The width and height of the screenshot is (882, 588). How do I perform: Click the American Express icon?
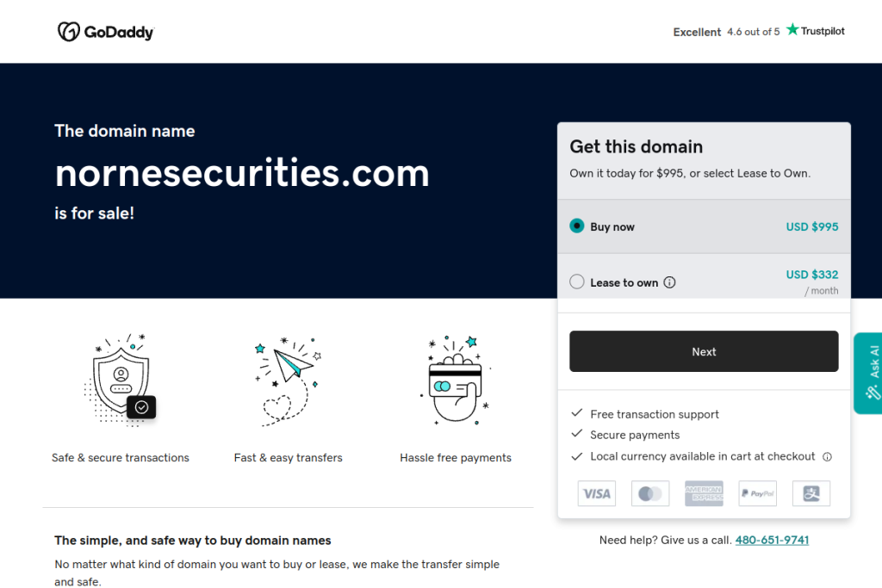click(x=704, y=493)
